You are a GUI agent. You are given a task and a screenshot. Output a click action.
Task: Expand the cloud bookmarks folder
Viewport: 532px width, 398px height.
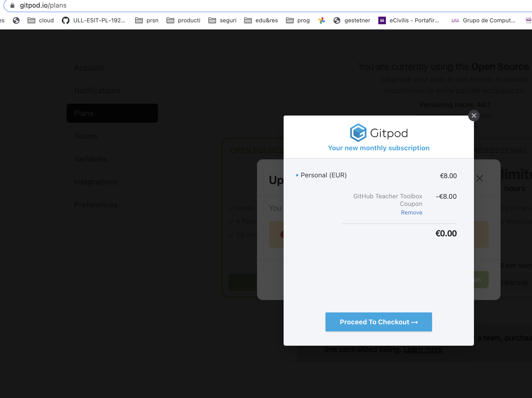tap(41, 20)
